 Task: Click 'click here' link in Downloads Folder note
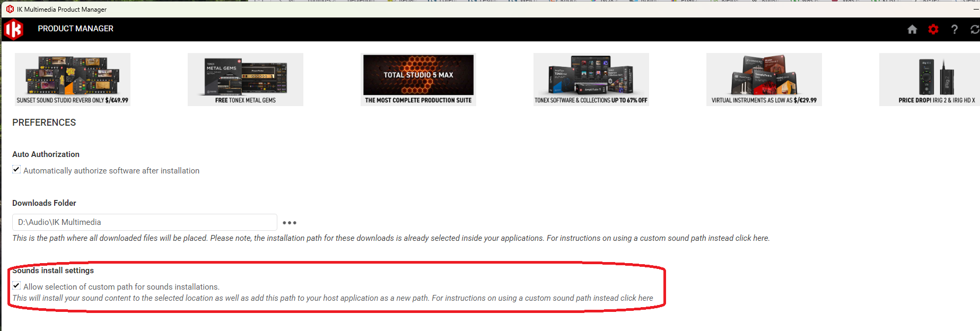(x=752, y=238)
